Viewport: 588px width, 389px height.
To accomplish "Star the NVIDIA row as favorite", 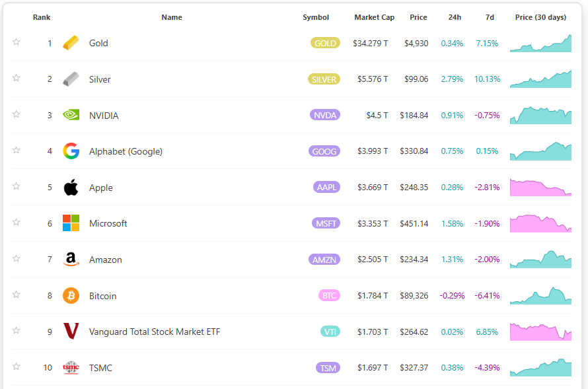I will tap(16, 114).
